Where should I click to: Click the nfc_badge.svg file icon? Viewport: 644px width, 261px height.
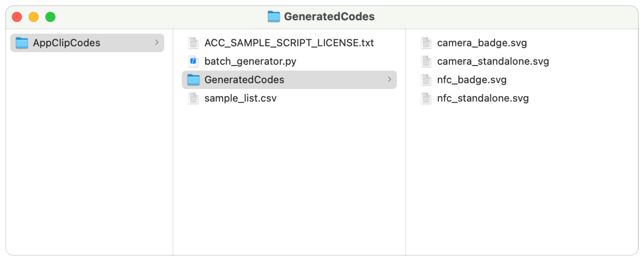coord(426,80)
